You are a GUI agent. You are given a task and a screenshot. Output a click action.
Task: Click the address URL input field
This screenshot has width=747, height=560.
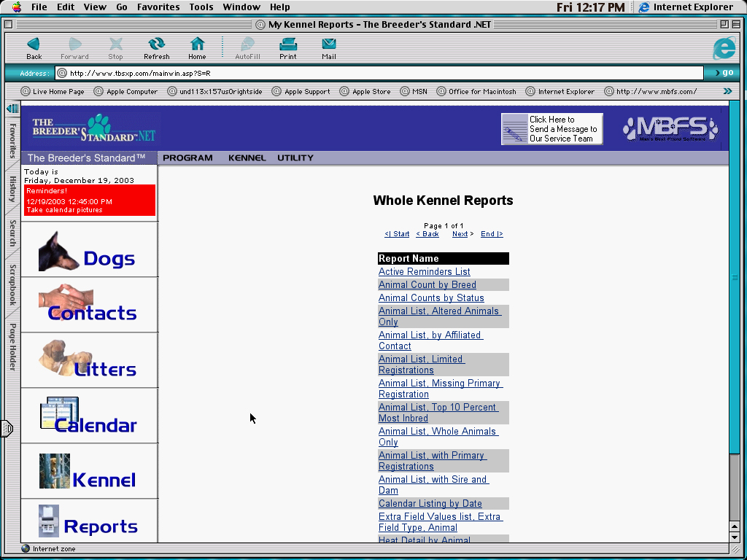pos(379,73)
